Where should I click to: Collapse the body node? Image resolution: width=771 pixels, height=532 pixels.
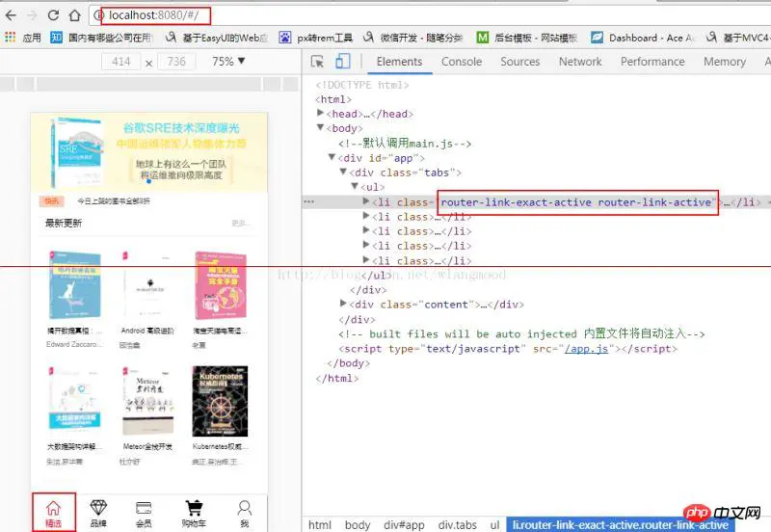click(321, 128)
